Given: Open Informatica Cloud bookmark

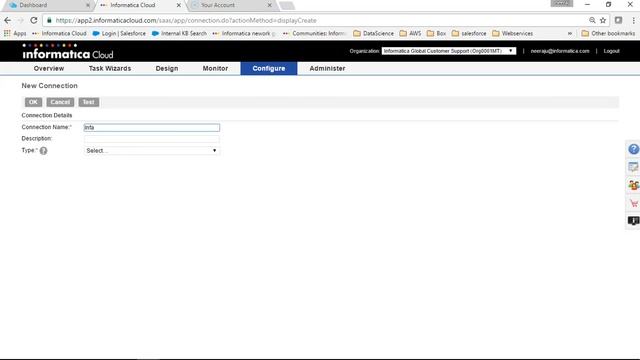Looking at the screenshot, I should click(59, 33).
